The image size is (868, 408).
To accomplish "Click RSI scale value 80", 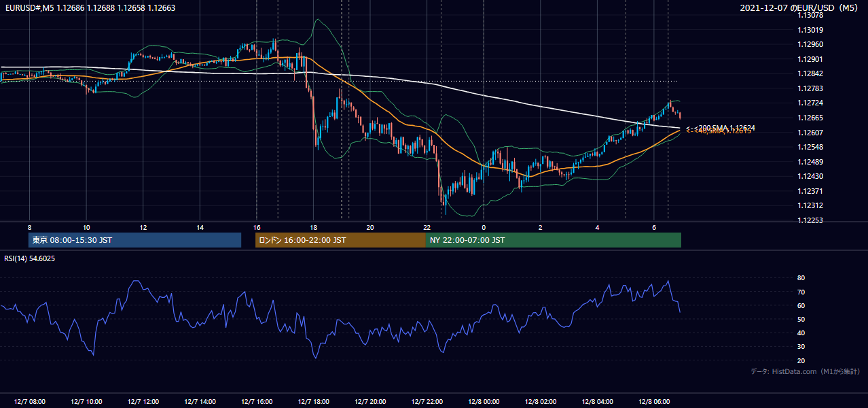I will tap(801, 278).
